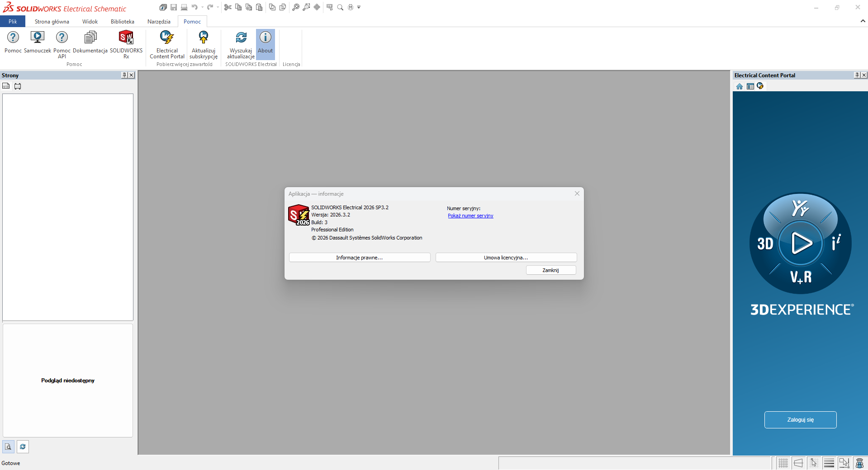Viewport: 868px width, 470px height.
Task: Click the project manager icon in quick toolbar
Action: (163, 7)
